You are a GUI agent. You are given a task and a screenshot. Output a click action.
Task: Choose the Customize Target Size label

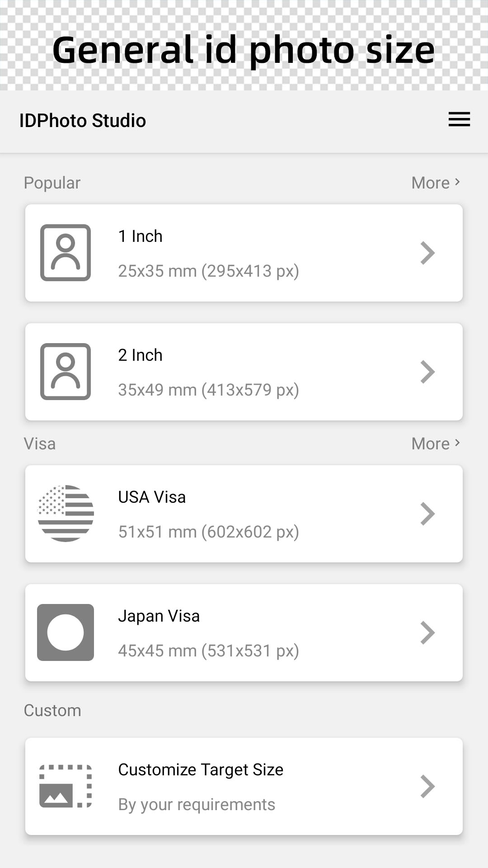[201, 770]
